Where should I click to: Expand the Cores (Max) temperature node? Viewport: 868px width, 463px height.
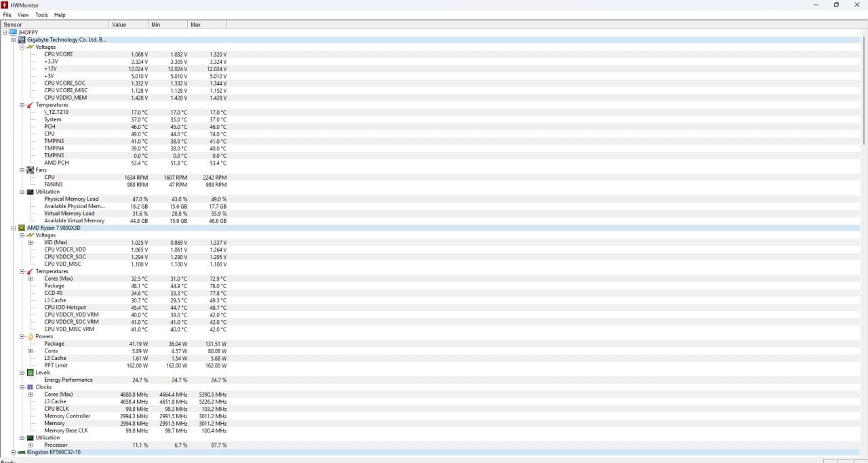(31, 279)
